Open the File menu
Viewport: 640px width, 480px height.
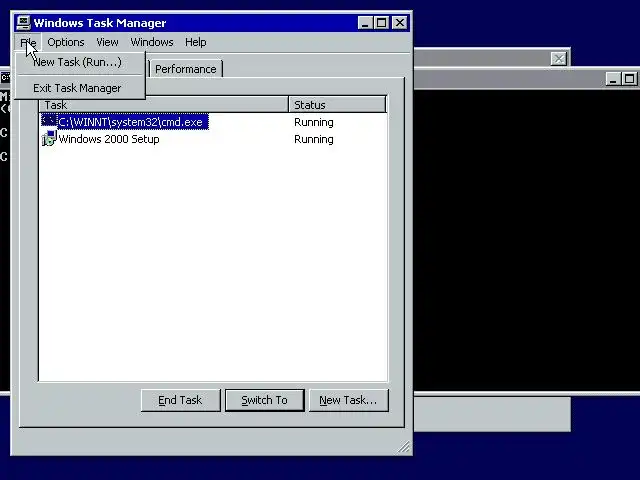click(x=28, y=42)
